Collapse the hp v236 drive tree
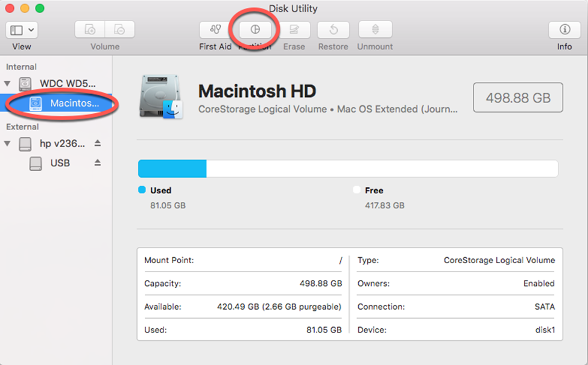Image resolution: width=588 pixels, height=365 pixels. (7, 143)
